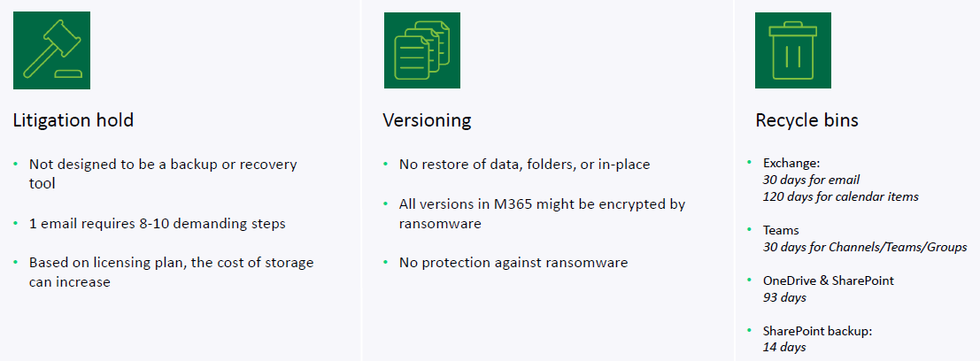Click 'Not designed to be a backup' bullet
Image resolution: width=980 pixels, height=361 pixels.
163,173
